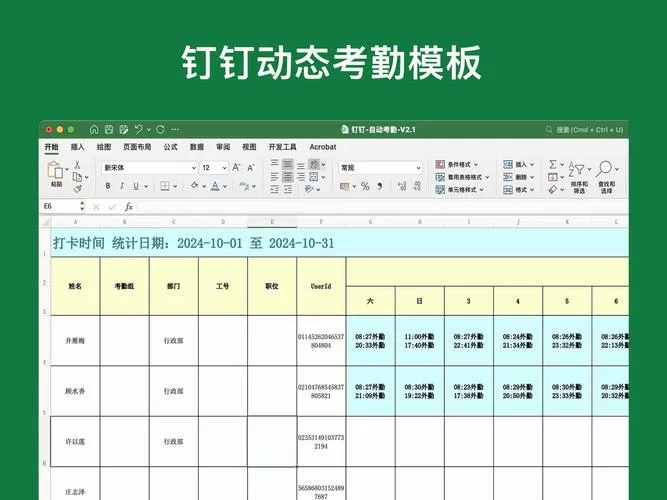Click the Home icon in the title bar
Screen dimensions: 667x500
pyautogui.click(x=94, y=129)
